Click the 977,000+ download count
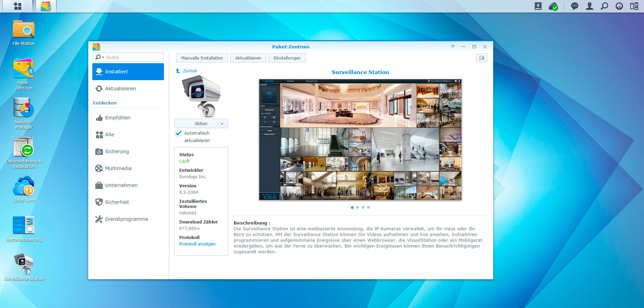 click(189, 228)
